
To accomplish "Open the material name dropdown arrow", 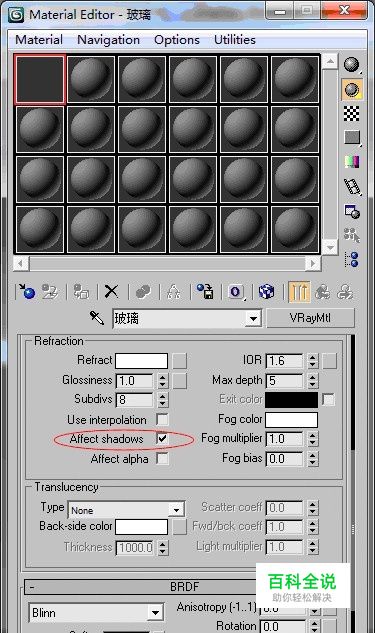I will [x=253, y=319].
